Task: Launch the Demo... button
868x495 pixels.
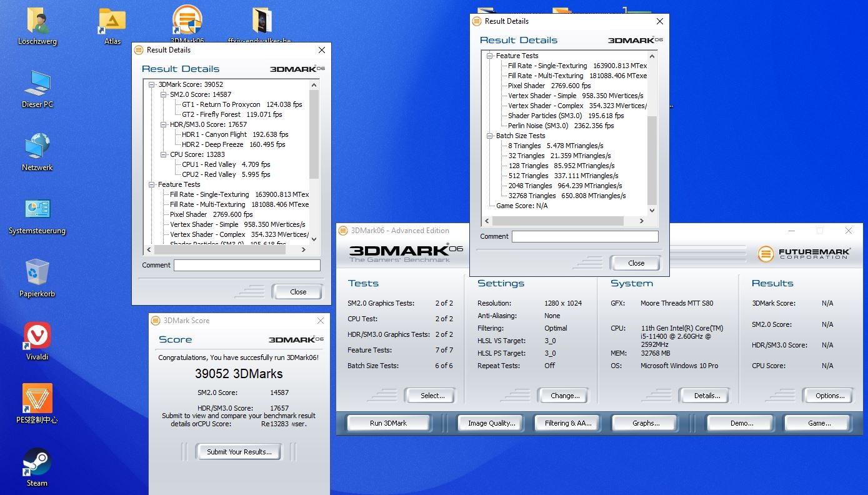Action: (x=741, y=423)
